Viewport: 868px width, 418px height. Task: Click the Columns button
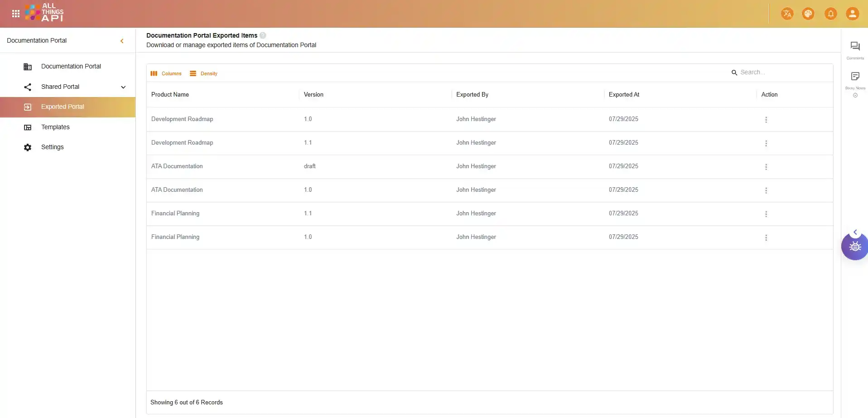(x=166, y=73)
